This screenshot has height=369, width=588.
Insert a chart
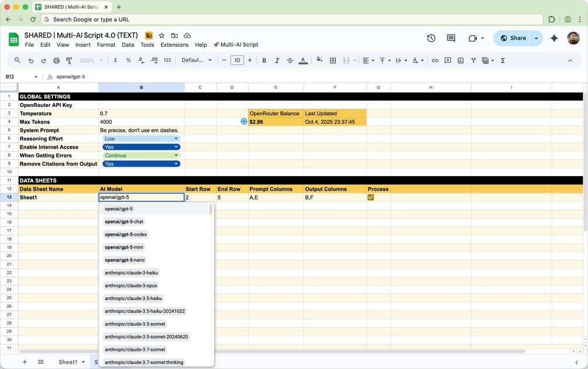point(460,60)
